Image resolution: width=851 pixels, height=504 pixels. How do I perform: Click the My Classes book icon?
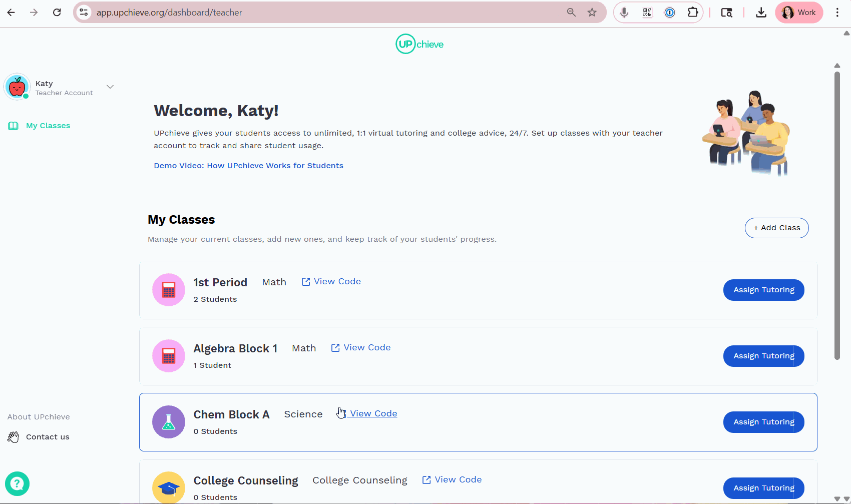[13, 126]
